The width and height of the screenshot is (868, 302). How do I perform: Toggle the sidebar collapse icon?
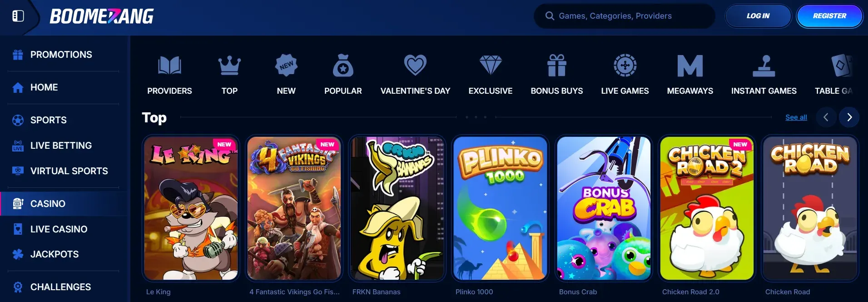coord(18,16)
